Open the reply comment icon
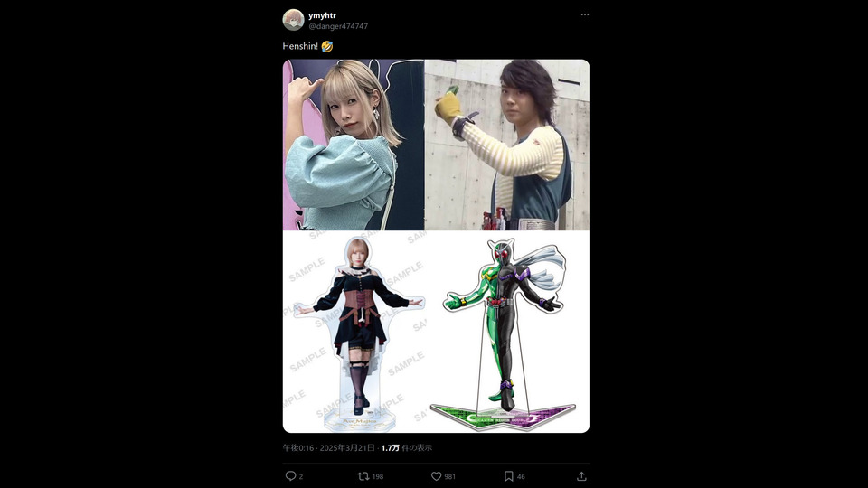The image size is (868, 488). coord(290,476)
